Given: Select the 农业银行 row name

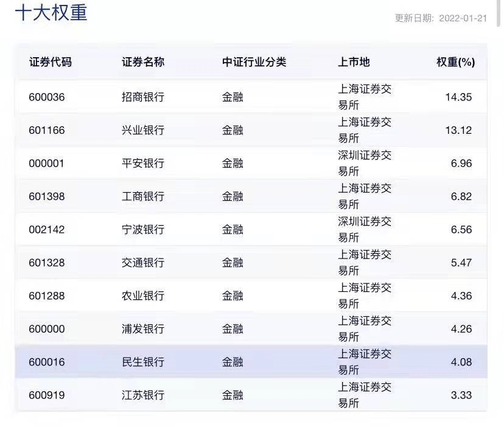Looking at the screenshot, I should [x=143, y=296].
